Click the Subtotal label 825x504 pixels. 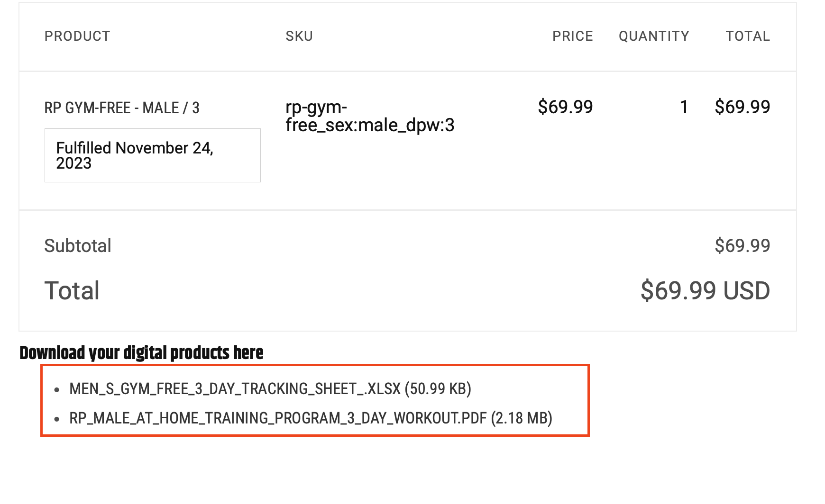click(x=78, y=246)
